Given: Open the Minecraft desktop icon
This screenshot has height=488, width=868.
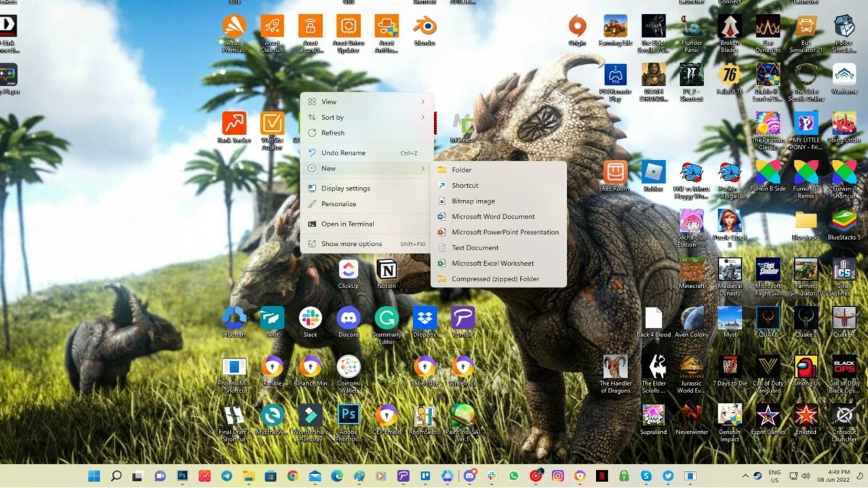Looking at the screenshot, I should tap(692, 270).
